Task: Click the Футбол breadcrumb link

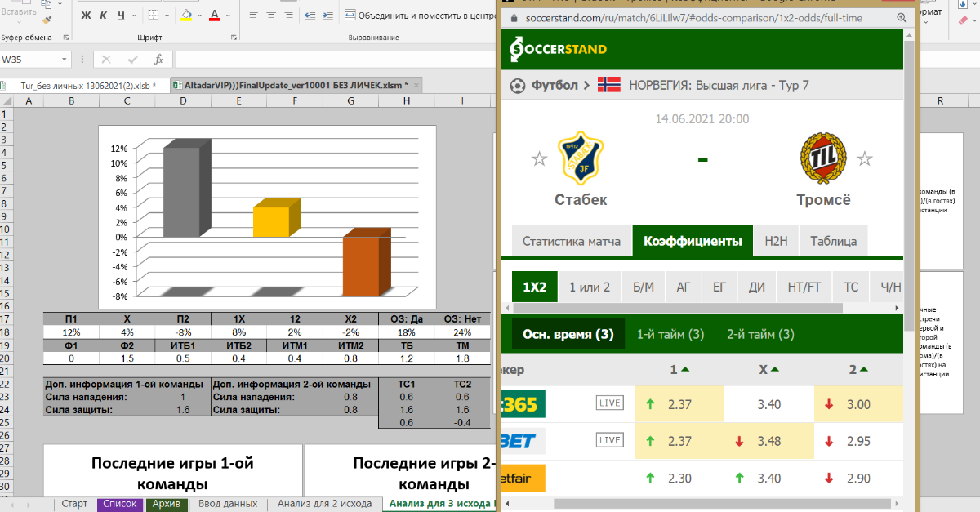Action: click(x=555, y=85)
